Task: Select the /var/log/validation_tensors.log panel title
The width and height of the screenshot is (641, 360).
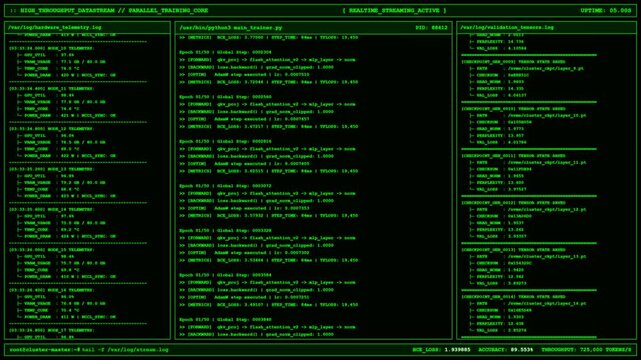Action: (507, 27)
